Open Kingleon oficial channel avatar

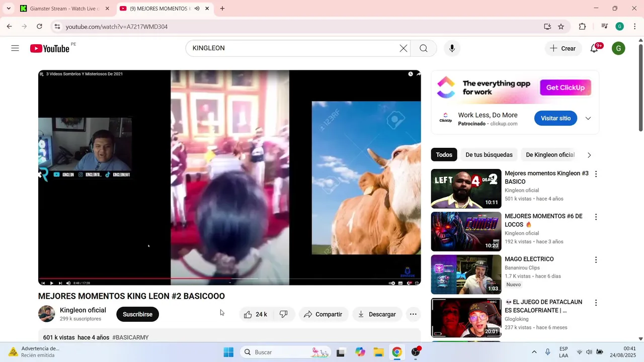[47, 314]
